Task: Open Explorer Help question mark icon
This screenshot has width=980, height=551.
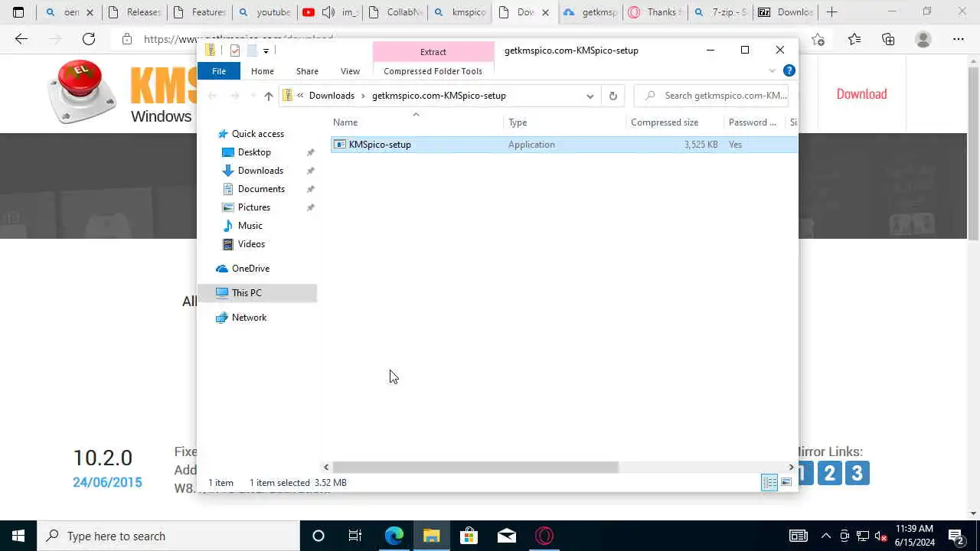Action: (789, 70)
